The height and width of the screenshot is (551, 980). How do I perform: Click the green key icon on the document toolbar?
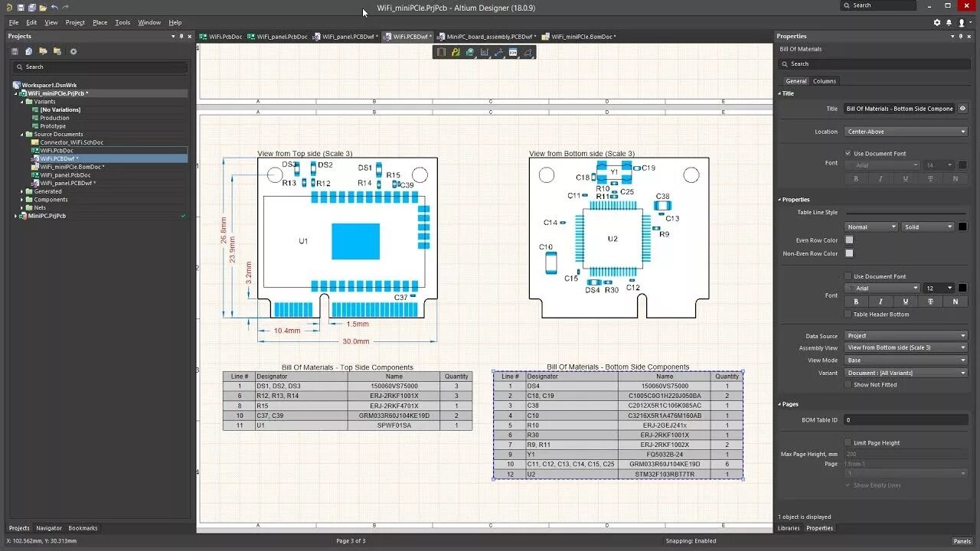click(x=455, y=51)
